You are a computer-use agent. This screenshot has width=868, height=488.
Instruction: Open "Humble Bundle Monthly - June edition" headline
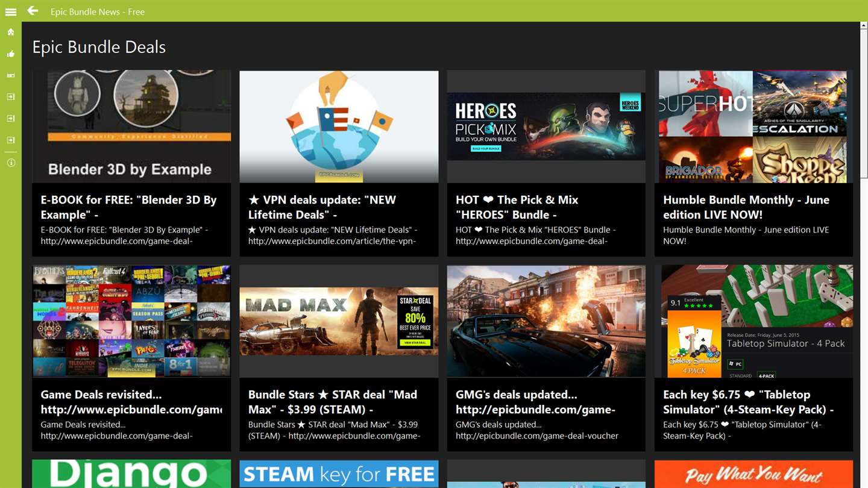(746, 207)
